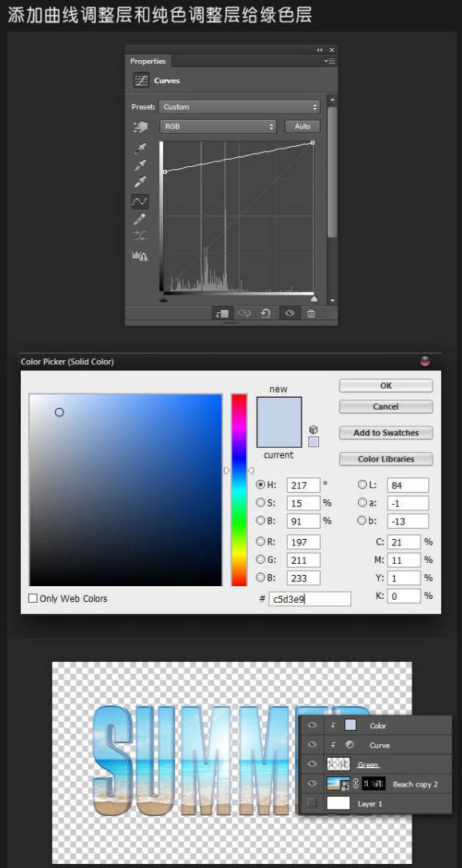
Task: Click the Green layer thumbnail
Action: pos(338,764)
